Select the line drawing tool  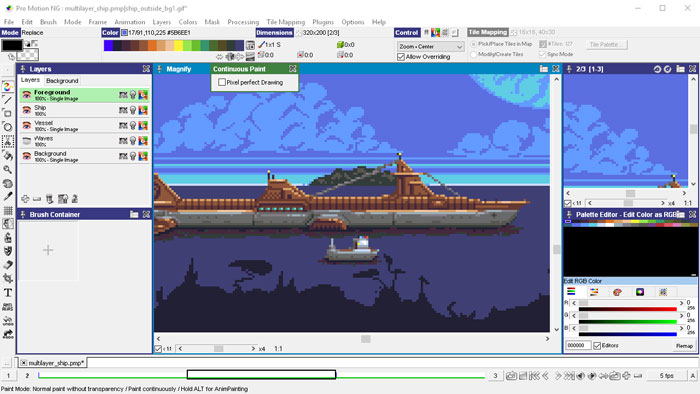[x=8, y=100]
